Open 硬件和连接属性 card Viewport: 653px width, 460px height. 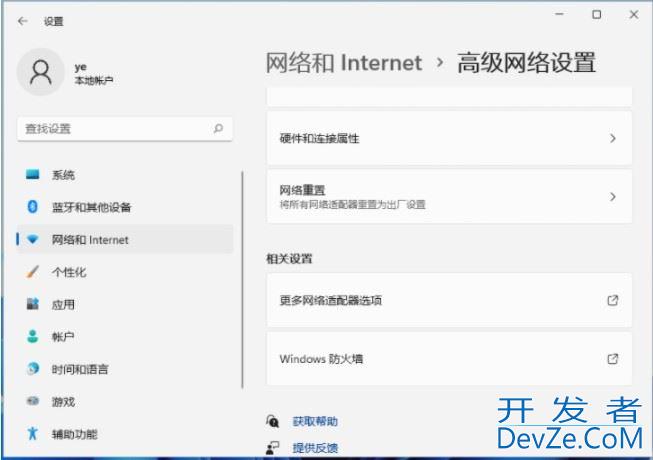point(449,138)
